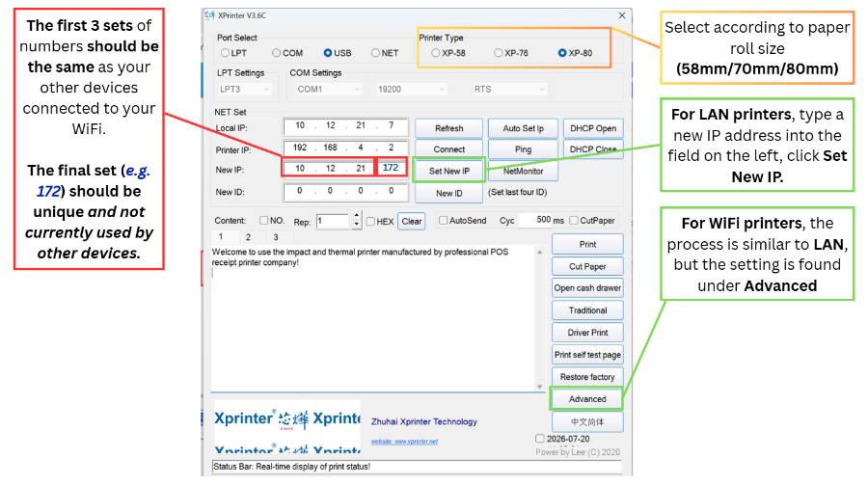Switch to content tab 1

pos(221,236)
